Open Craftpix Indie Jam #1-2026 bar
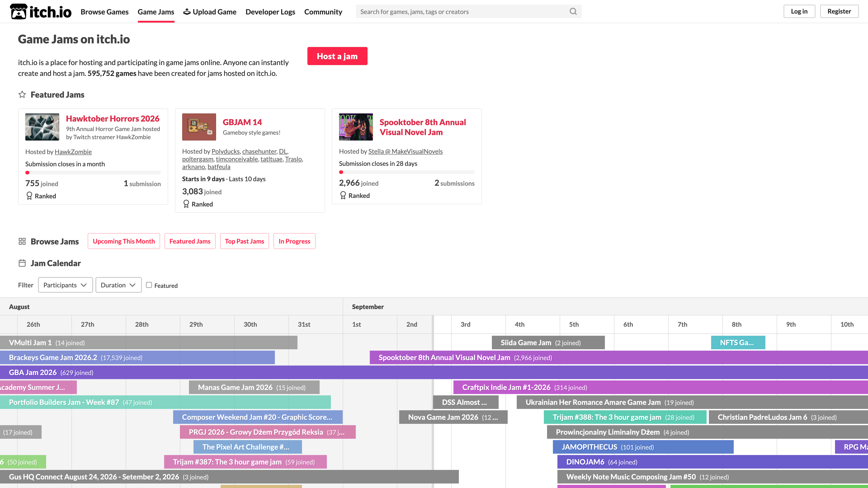Screen dimensions: 868x488 point(660,387)
